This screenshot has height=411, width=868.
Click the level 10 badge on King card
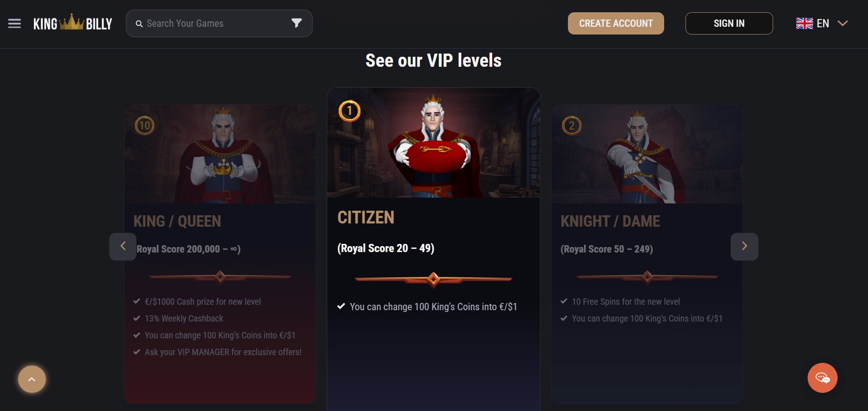145,126
